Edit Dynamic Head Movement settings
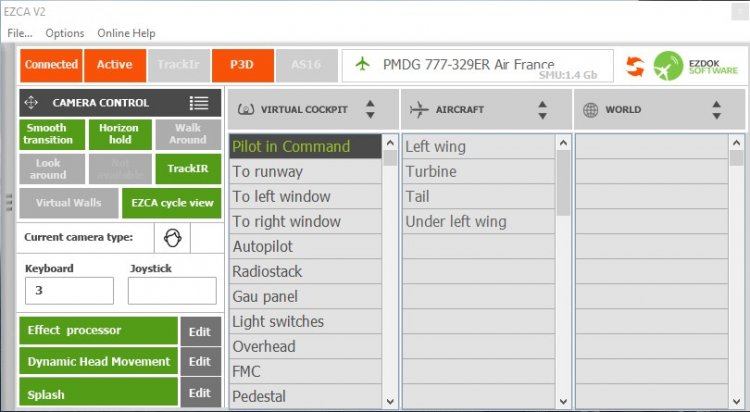Screen dimensions: 750x412 tap(200, 361)
